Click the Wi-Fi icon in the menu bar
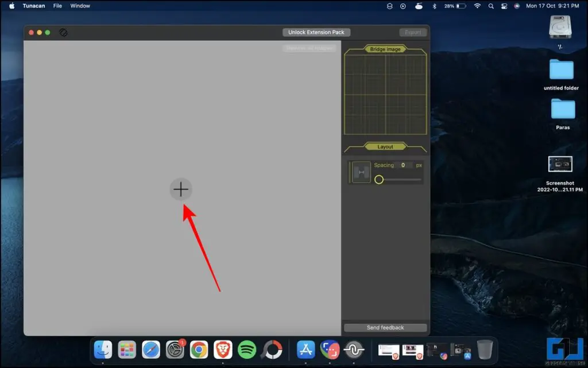Image resolution: width=588 pixels, height=368 pixels. coord(477,6)
